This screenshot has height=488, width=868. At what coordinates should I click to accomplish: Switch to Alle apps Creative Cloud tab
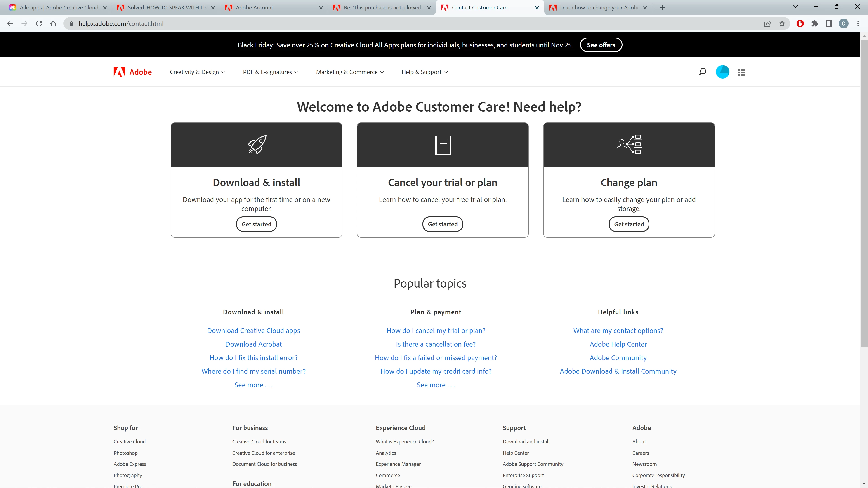tap(59, 7)
